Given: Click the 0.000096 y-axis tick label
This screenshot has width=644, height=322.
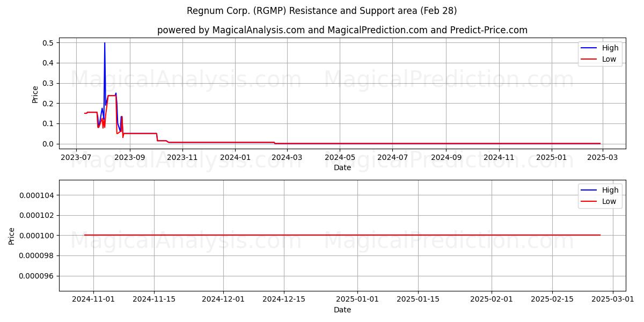Looking at the screenshot, I should click(x=37, y=276).
